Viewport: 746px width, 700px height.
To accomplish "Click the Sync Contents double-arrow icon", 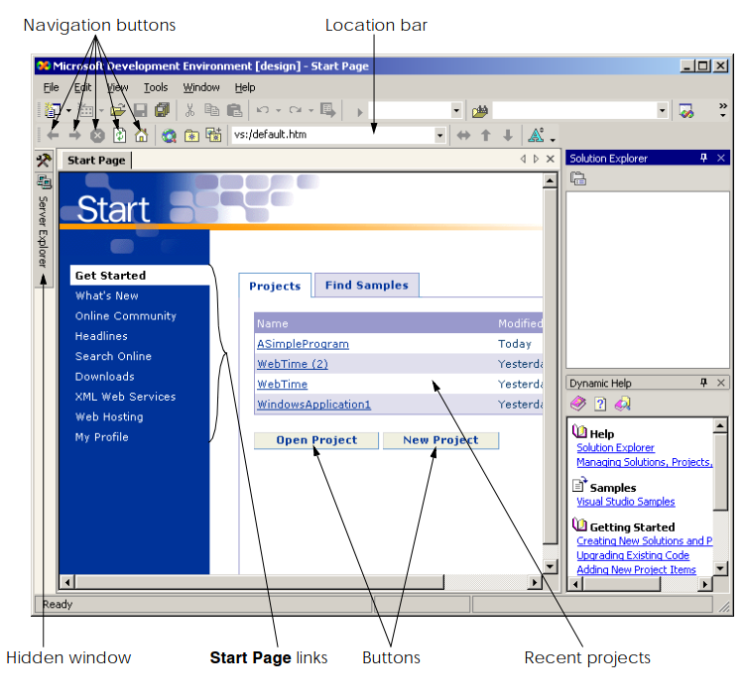I will (x=463, y=136).
